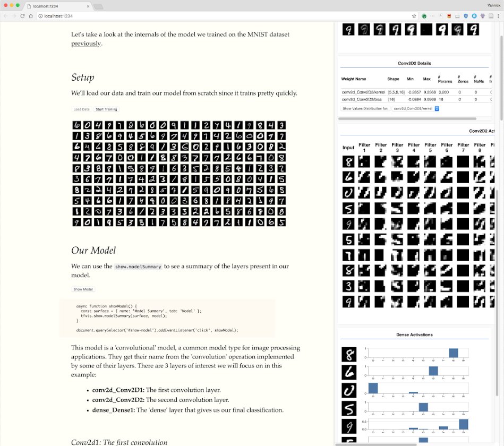This screenshot has width=504, height=446.
Task: Click the conv2d_Conv2D1 bullet item
Action: pos(157,390)
